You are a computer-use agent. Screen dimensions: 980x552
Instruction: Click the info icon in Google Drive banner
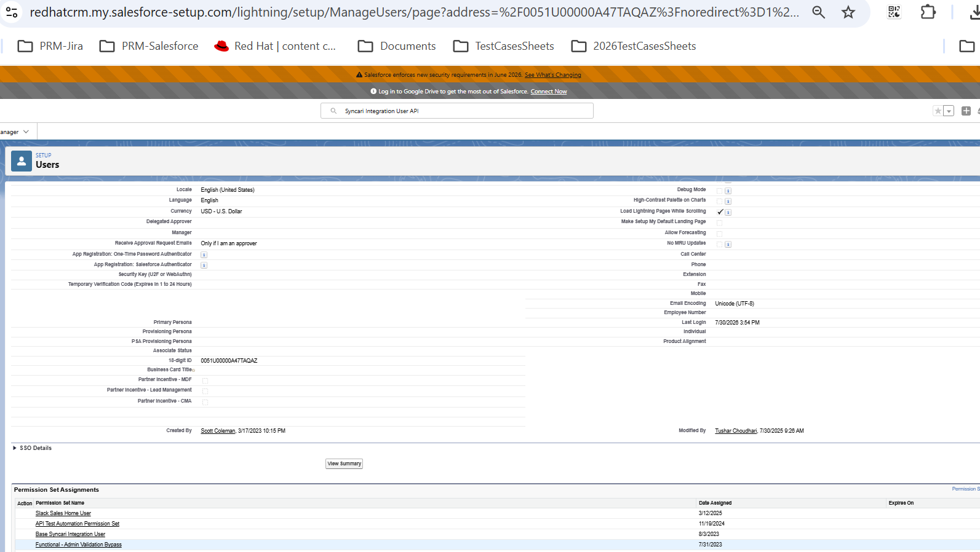(373, 92)
